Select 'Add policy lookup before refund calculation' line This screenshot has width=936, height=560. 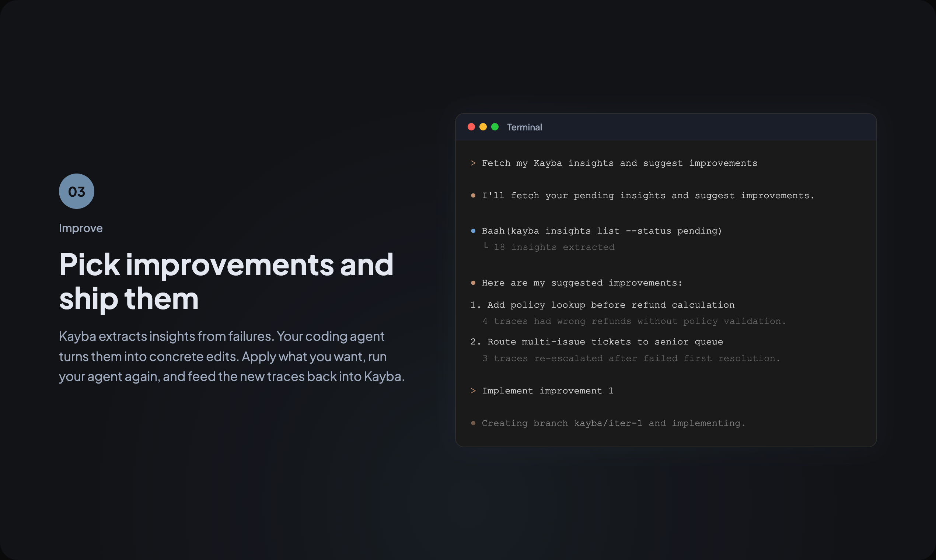[611, 305]
